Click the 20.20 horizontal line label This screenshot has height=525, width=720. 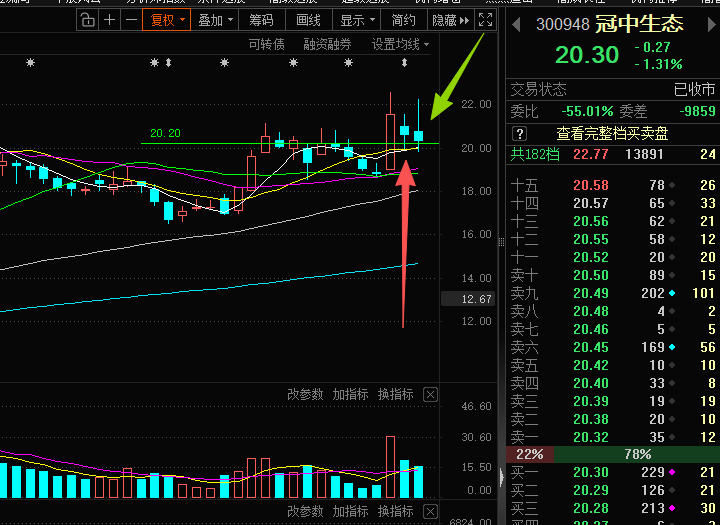tap(165, 133)
